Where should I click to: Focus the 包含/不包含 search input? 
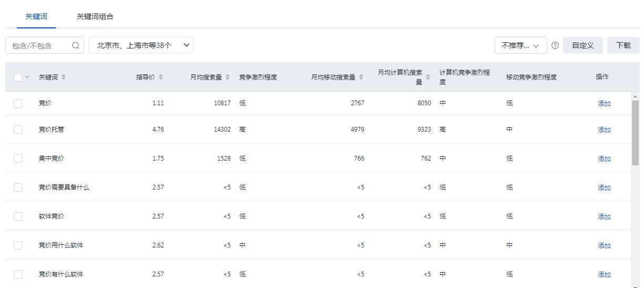(x=38, y=45)
